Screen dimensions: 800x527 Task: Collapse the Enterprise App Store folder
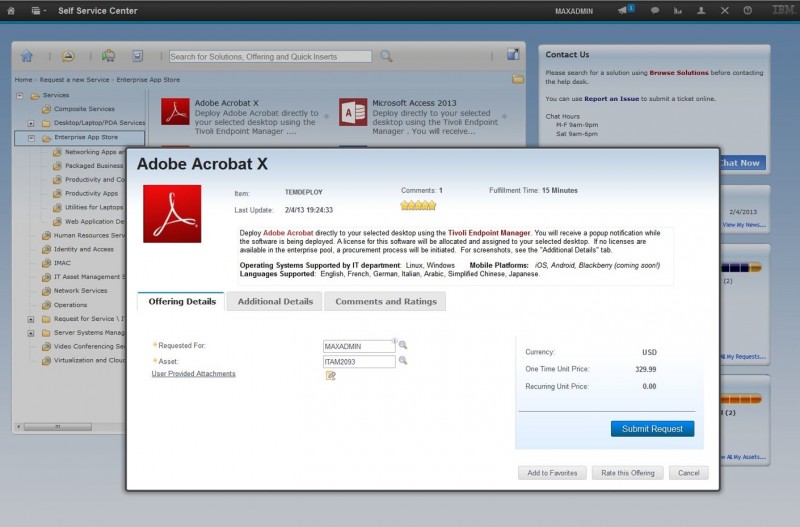[31, 138]
